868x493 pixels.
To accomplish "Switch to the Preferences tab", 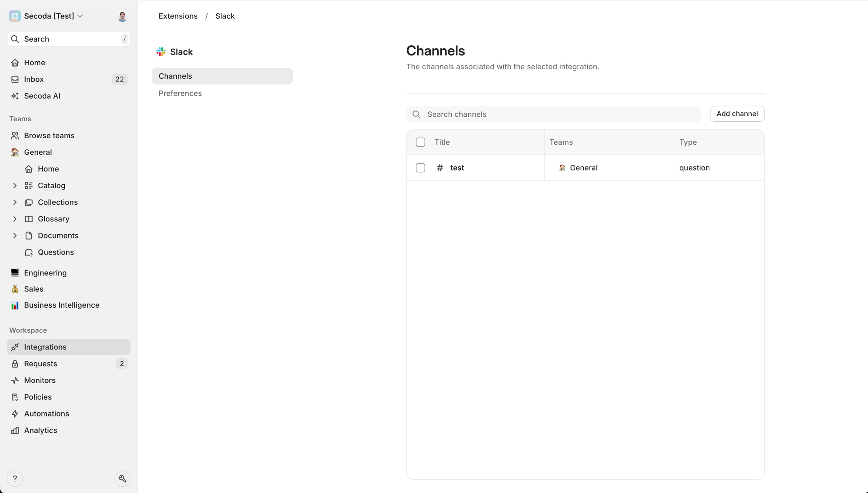I will pos(180,93).
